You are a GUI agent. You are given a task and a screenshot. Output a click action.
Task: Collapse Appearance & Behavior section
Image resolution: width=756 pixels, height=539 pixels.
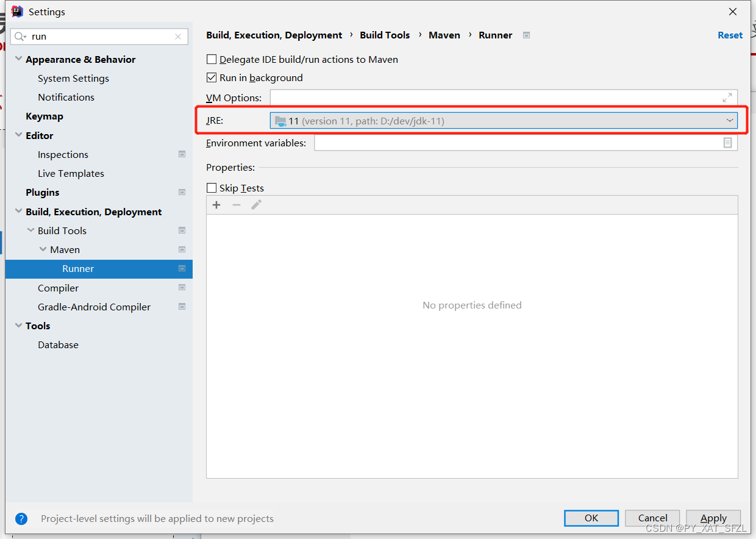[18, 59]
